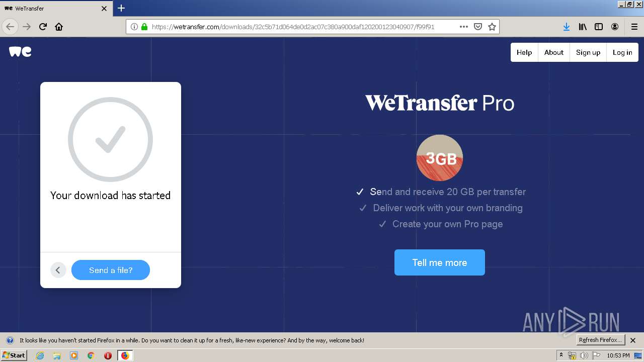Screen dimensions: 644x362
Task: Open the Help menu item
Action: pyautogui.click(x=524, y=52)
